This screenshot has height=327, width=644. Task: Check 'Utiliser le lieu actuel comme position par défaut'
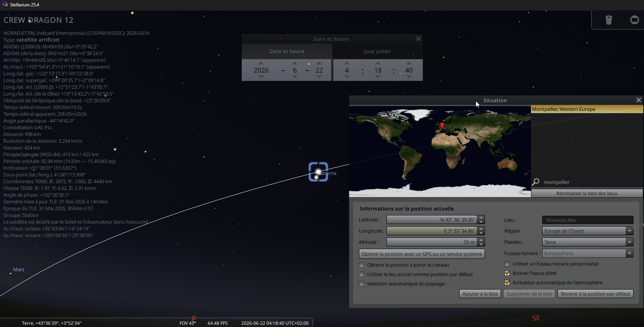[x=361, y=274]
